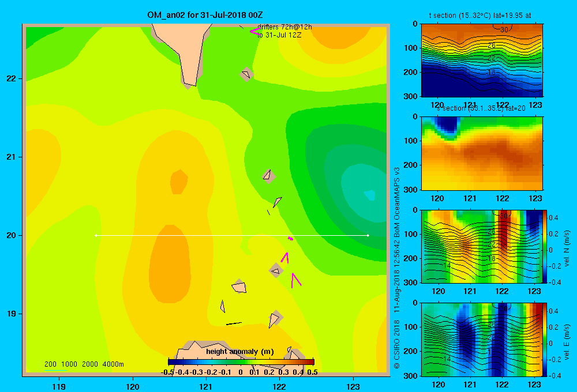This screenshot has height=392, width=577.
Task: Select the 'height anomaly (m)' legend title
Action: coord(240,352)
